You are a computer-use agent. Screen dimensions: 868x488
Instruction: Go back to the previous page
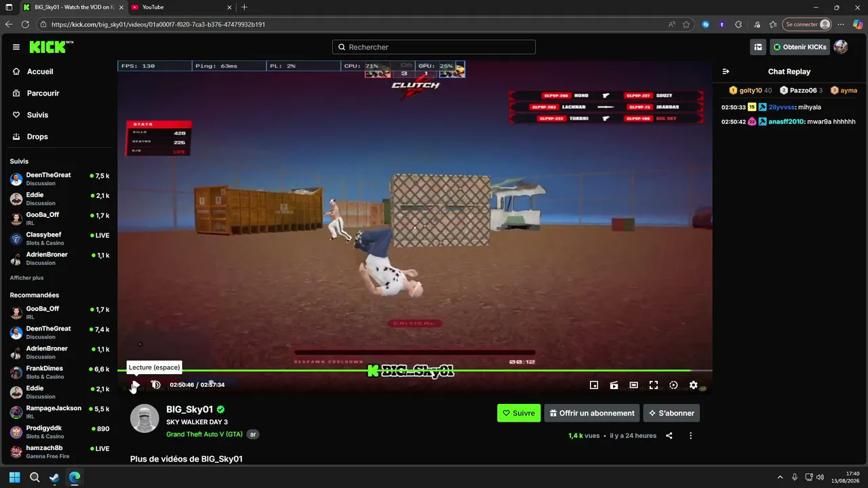[x=9, y=24]
